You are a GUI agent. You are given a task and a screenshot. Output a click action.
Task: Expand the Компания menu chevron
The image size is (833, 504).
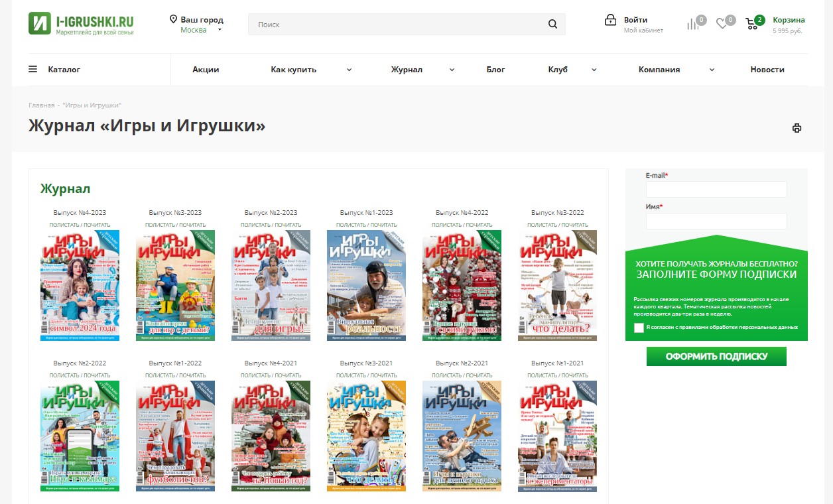712,70
